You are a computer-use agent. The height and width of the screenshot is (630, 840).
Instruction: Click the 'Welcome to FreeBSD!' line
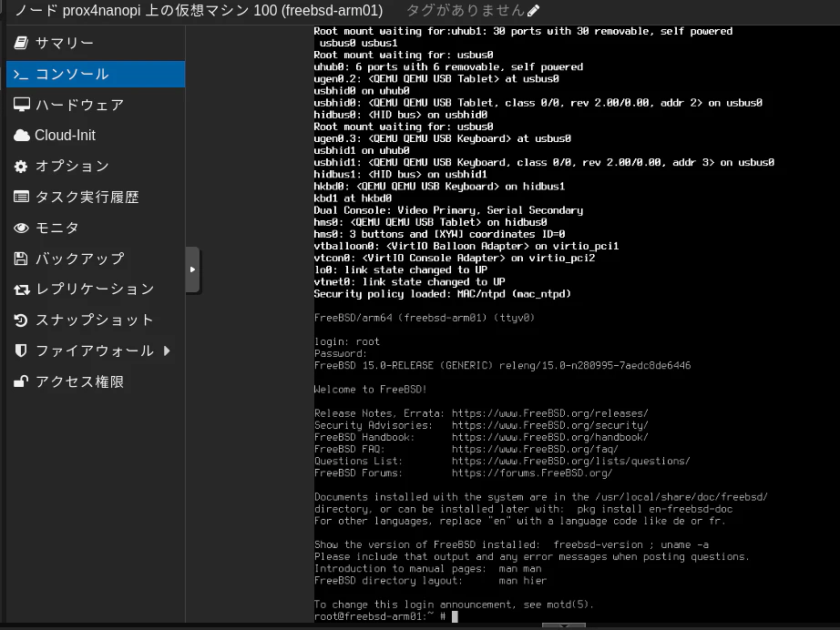tap(370, 390)
